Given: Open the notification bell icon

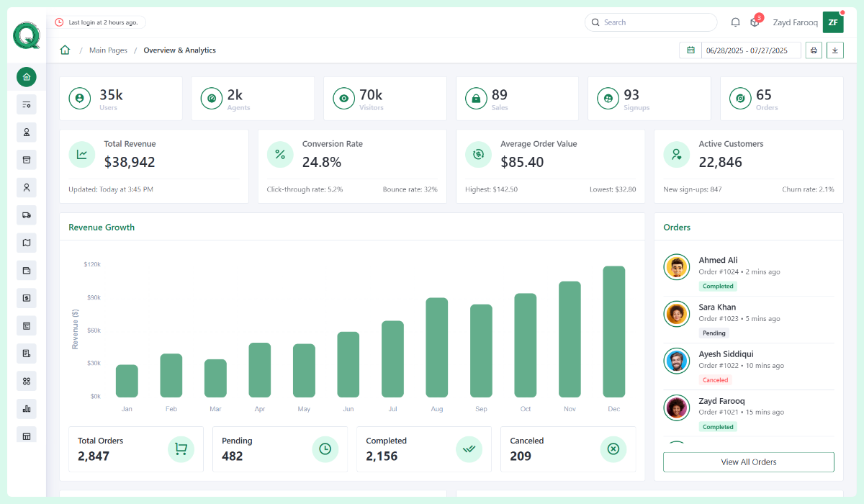Looking at the screenshot, I should click(x=735, y=22).
